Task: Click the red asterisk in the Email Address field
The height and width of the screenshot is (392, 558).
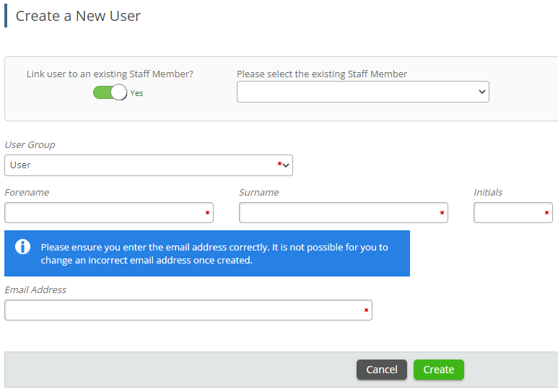Action: (x=366, y=310)
